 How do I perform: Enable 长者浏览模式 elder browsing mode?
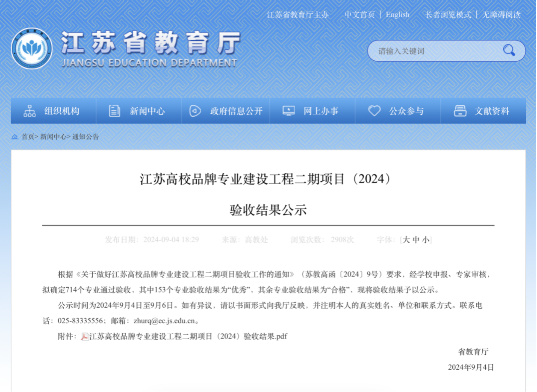point(448,15)
